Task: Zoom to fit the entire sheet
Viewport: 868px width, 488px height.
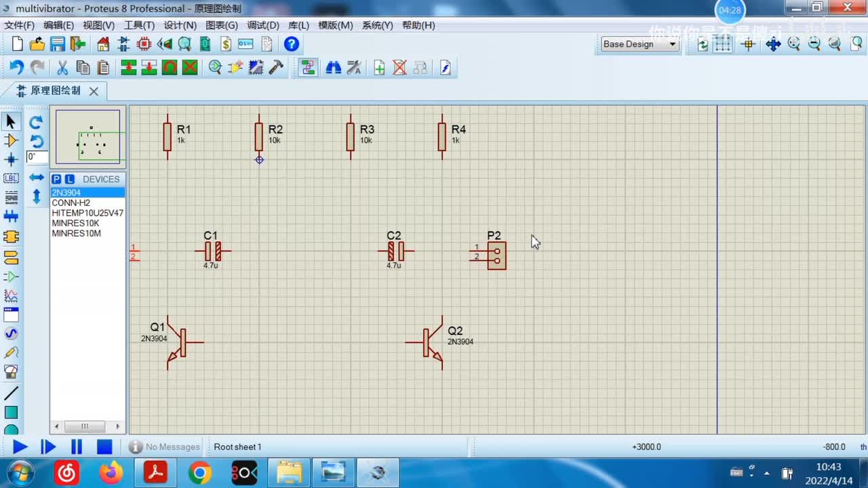Action: pyautogui.click(x=835, y=44)
